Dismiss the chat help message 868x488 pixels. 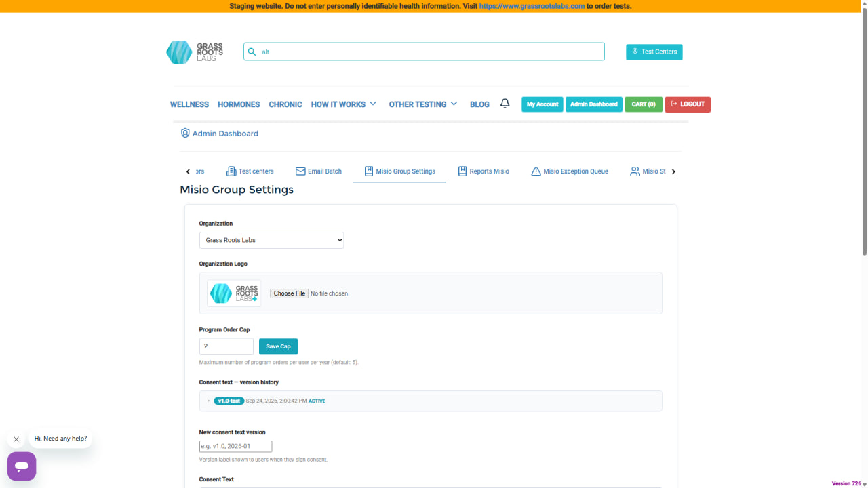[x=16, y=439]
